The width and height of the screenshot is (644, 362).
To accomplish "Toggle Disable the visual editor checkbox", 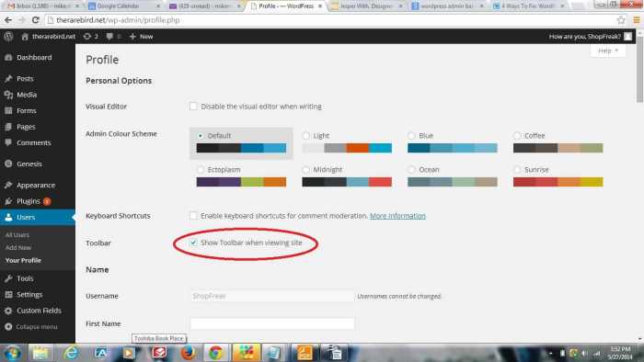I will [x=193, y=107].
